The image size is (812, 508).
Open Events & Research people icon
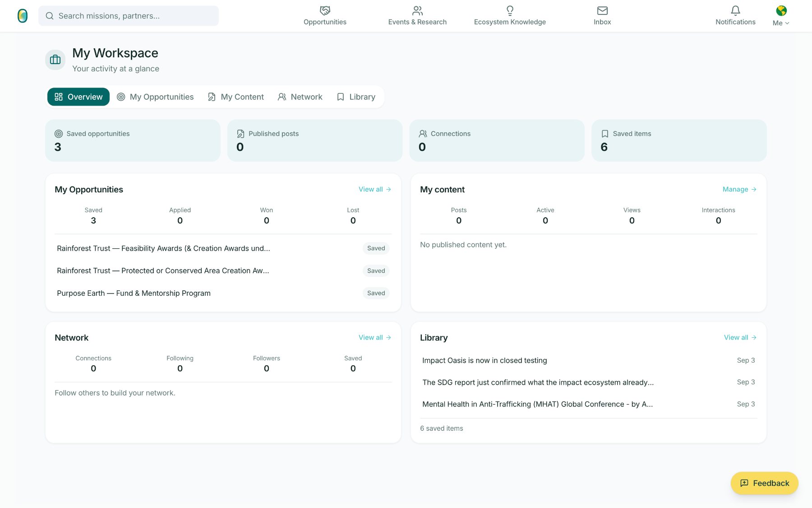[417, 10]
